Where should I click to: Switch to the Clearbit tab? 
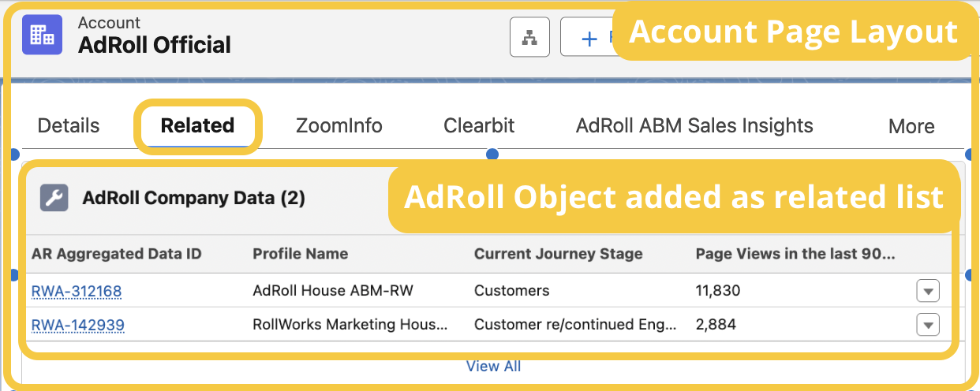[x=479, y=126]
